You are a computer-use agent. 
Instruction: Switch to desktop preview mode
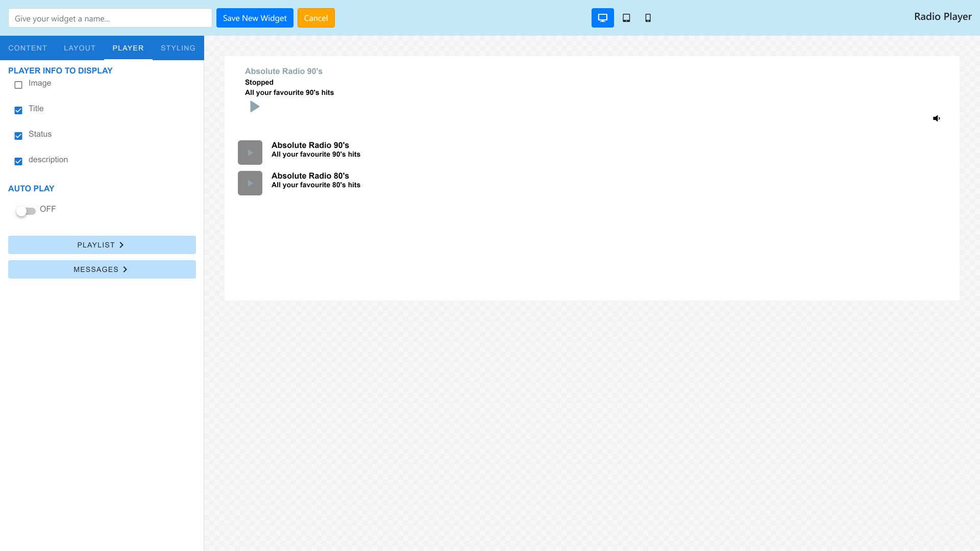coord(602,18)
